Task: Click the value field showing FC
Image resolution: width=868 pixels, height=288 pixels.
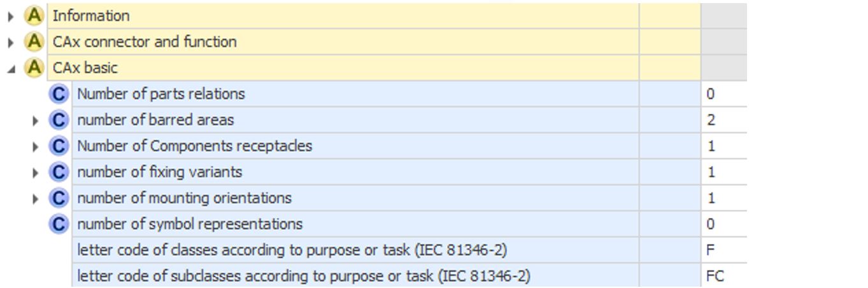Action: click(724, 277)
